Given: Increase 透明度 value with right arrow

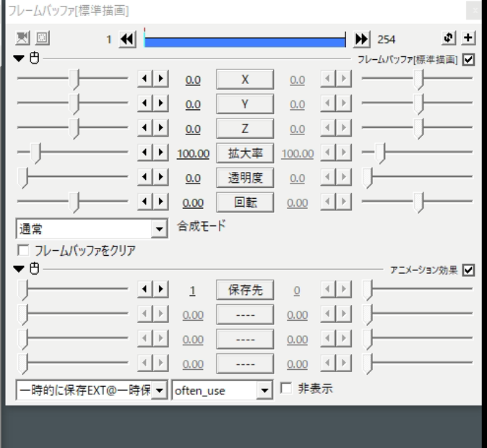Looking at the screenshot, I should pyautogui.click(x=160, y=177).
